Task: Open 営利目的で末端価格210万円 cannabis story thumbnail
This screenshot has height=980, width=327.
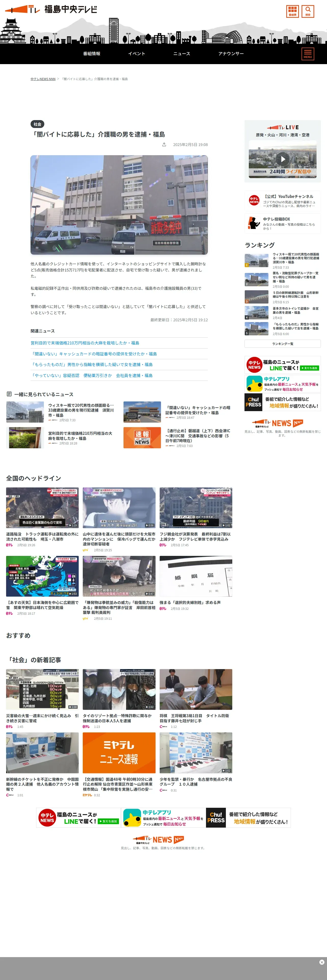Action: (25, 438)
